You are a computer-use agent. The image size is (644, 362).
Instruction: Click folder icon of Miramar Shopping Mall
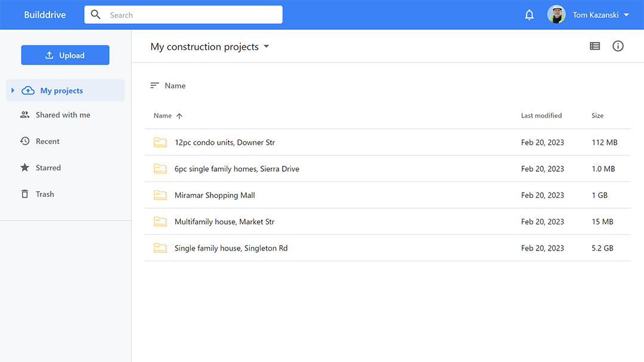tap(160, 195)
